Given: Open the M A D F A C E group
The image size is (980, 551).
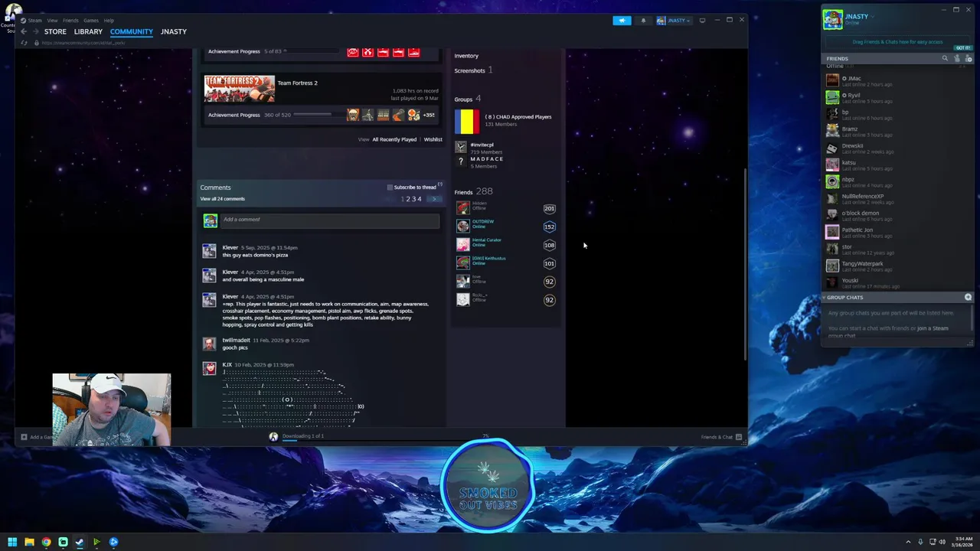Looking at the screenshot, I should (487, 159).
